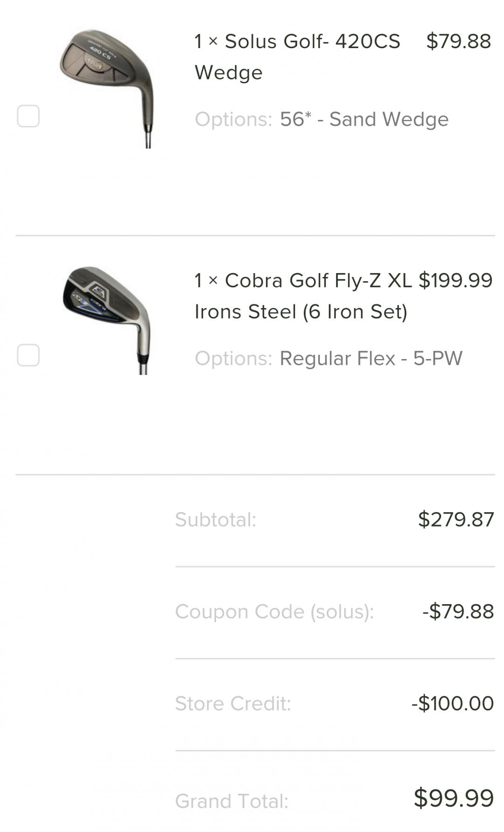Image resolution: width=504 pixels, height=832 pixels.
Task: Click the Subtotal label
Action: click(216, 520)
